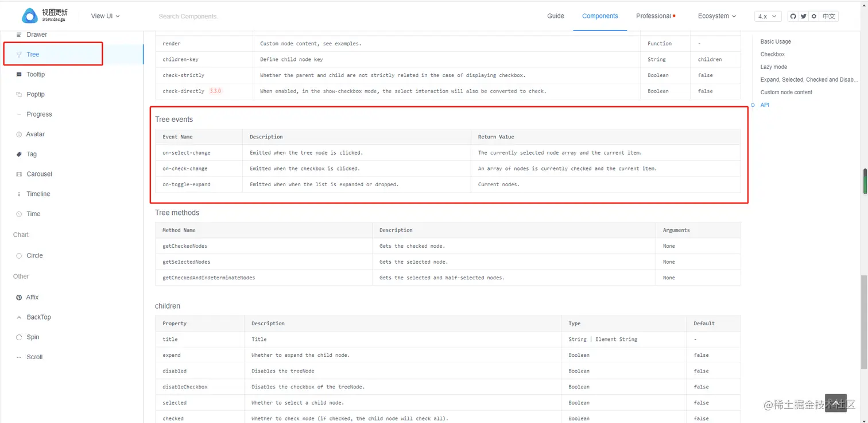This screenshot has height=423, width=868.
Task: Click the Affix pin icon in sidebar
Action: 19,297
